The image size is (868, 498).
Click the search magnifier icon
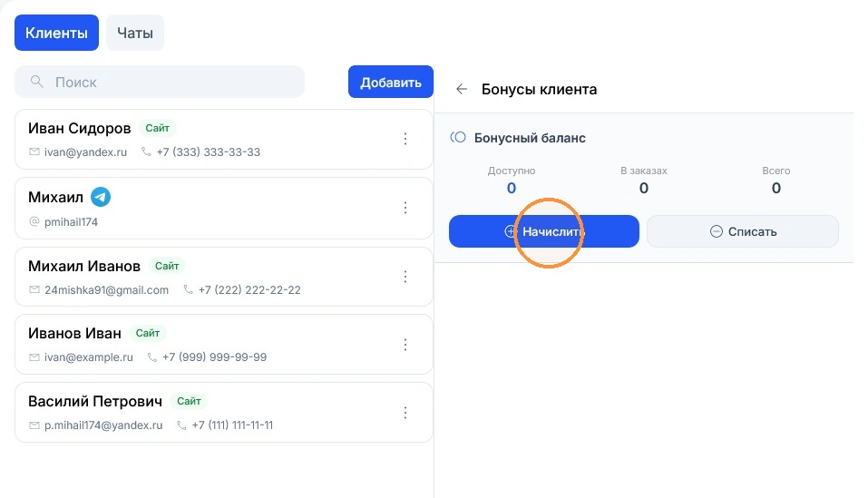[x=37, y=82]
